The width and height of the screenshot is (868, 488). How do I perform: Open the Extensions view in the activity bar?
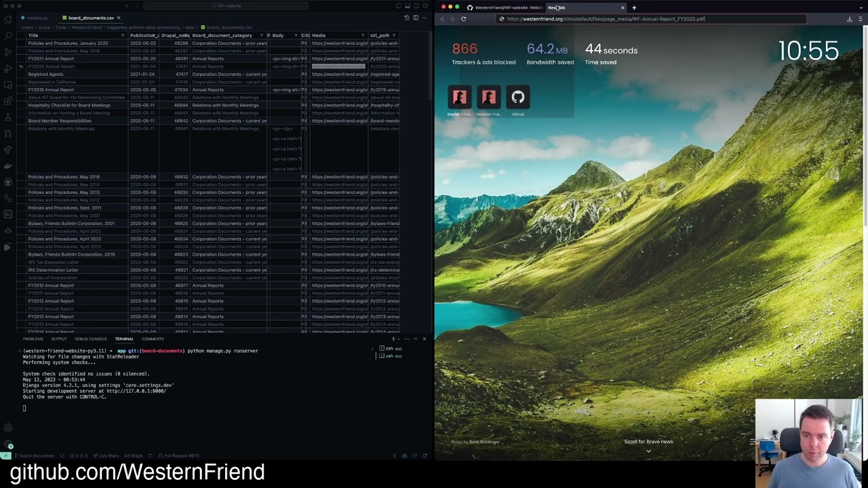7,101
